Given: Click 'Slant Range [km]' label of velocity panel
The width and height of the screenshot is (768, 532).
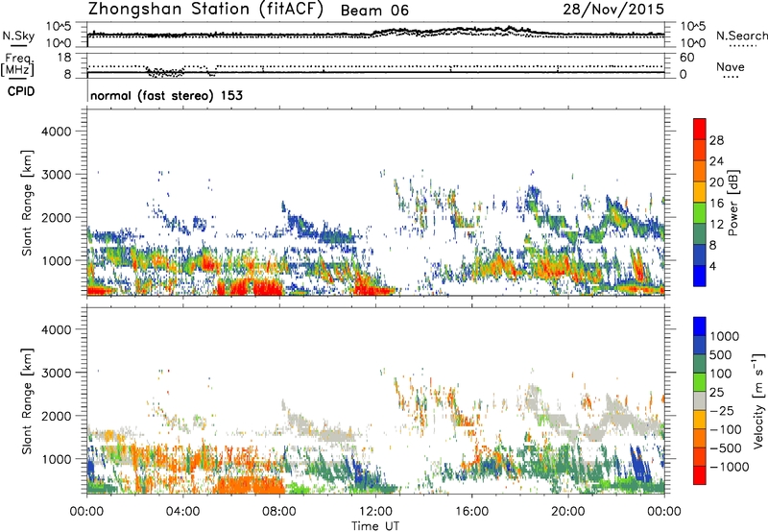Looking at the screenshot, I should [x=27, y=400].
